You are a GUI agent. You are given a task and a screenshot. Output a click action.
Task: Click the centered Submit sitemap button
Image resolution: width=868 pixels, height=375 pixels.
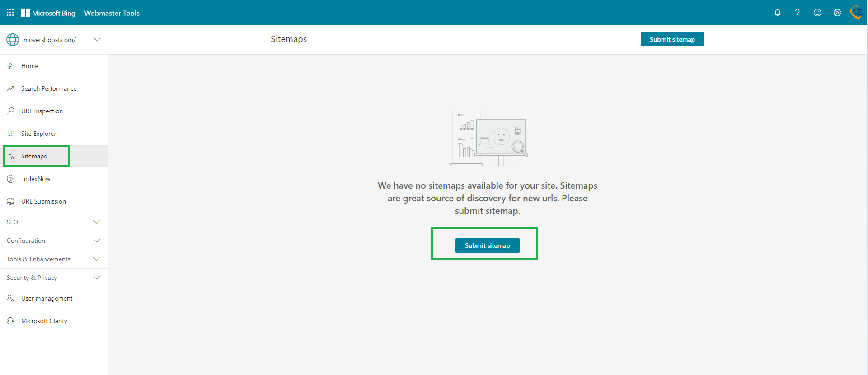[487, 245]
